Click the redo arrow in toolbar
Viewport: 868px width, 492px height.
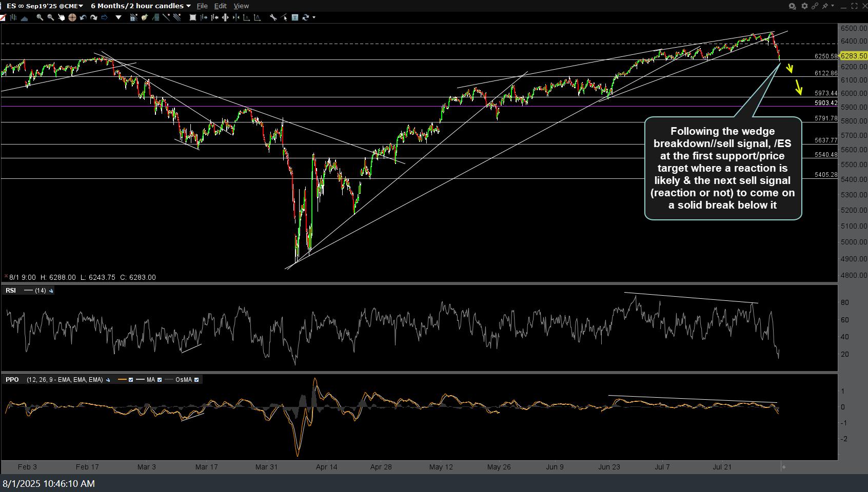[94, 17]
